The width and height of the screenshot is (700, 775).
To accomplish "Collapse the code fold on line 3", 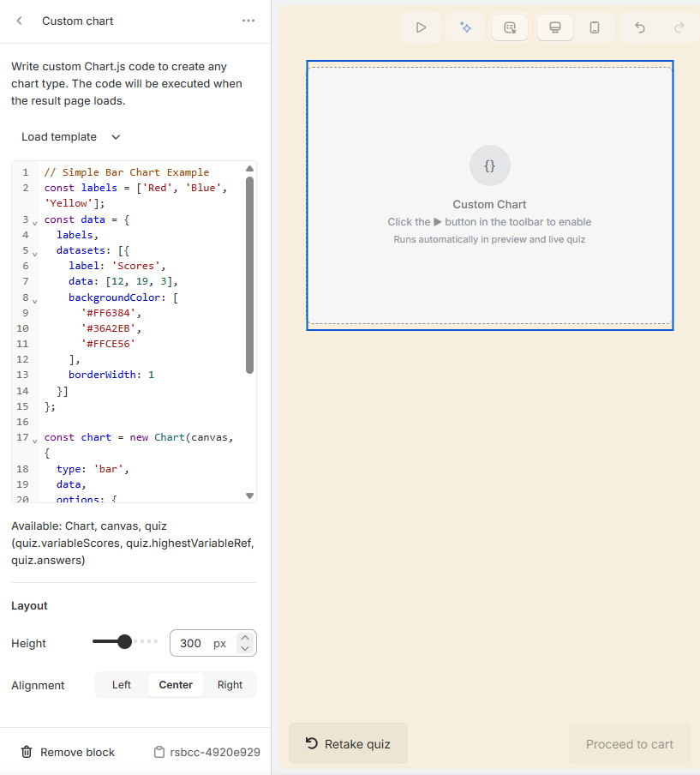I will pos(33,221).
